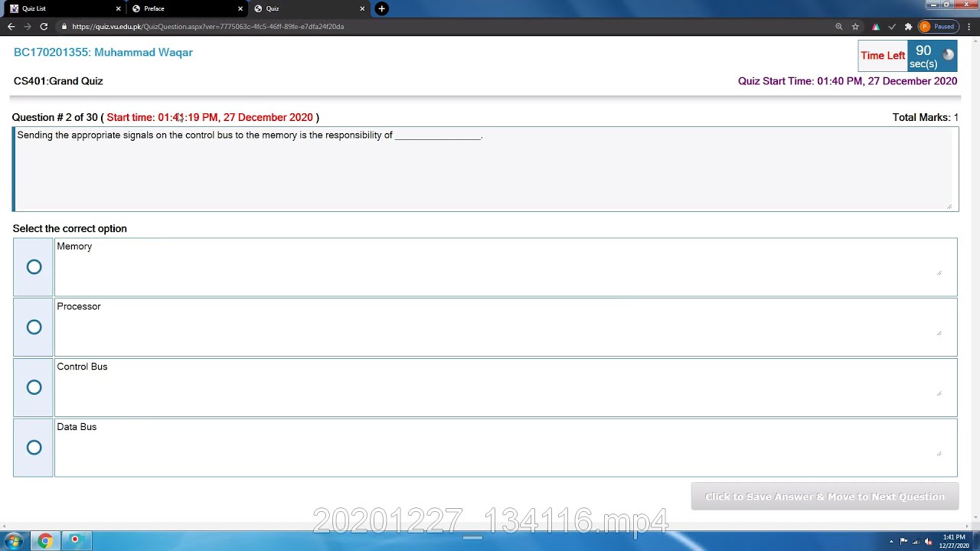Click the screen recorder taskbar icon
The image size is (980, 551).
pyautogui.click(x=75, y=541)
